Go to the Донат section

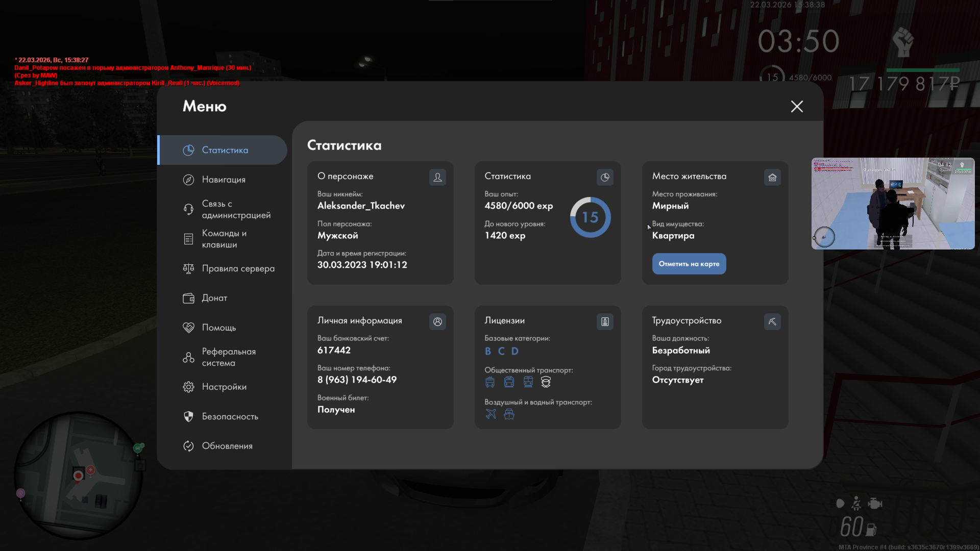coord(214,298)
